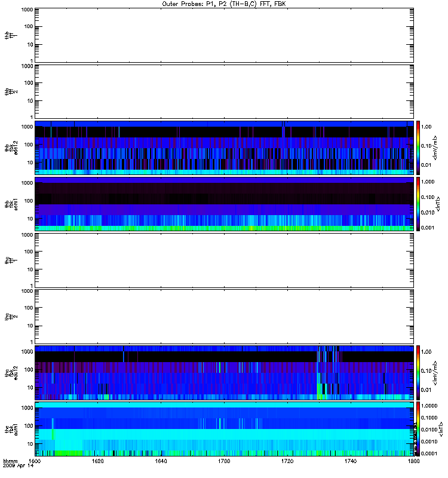This screenshot has width=448, height=478.
Task: Select the empty thb fff 2 panel
Action: (224, 92)
